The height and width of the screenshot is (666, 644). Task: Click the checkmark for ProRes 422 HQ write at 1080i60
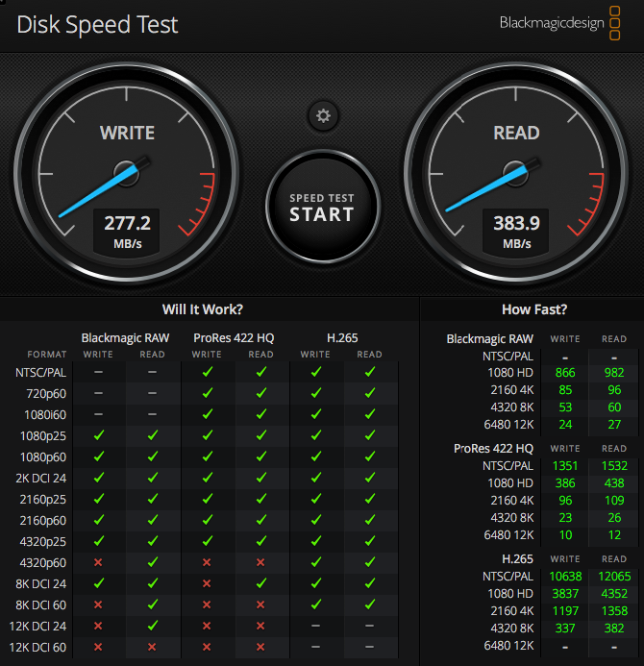click(x=208, y=414)
